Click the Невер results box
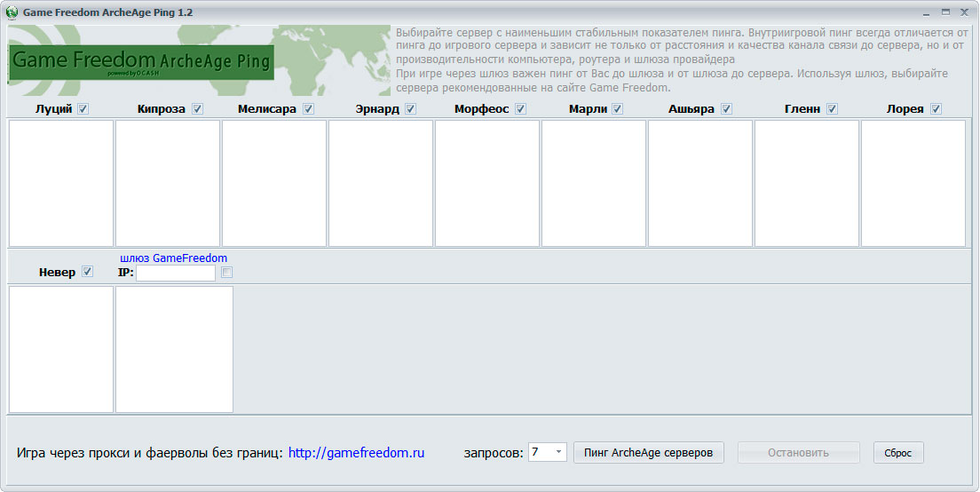This screenshot has height=492, width=980. [x=61, y=350]
